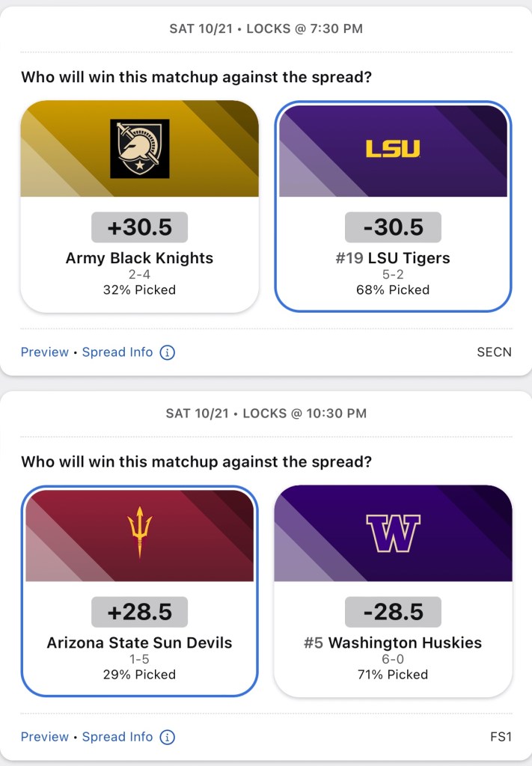The height and width of the screenshot is (766, 532).
Task: Click the Washington W logo
Action: tap(393, 533)
